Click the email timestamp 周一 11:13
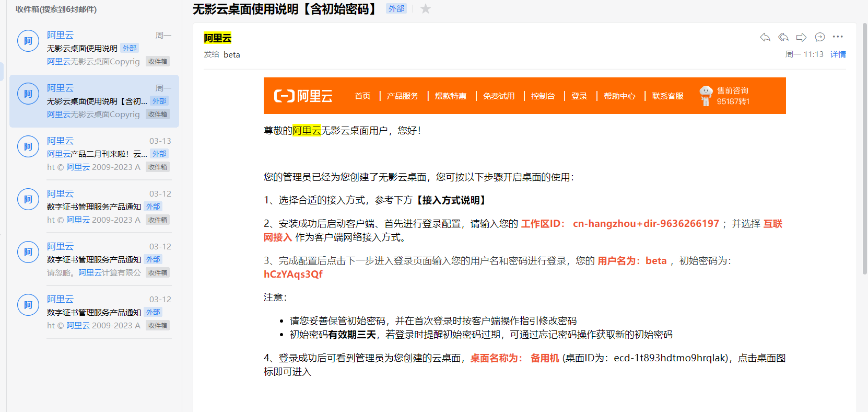This screenshot has width=868, height=412. pyautogui.click(x=804, y=54)
